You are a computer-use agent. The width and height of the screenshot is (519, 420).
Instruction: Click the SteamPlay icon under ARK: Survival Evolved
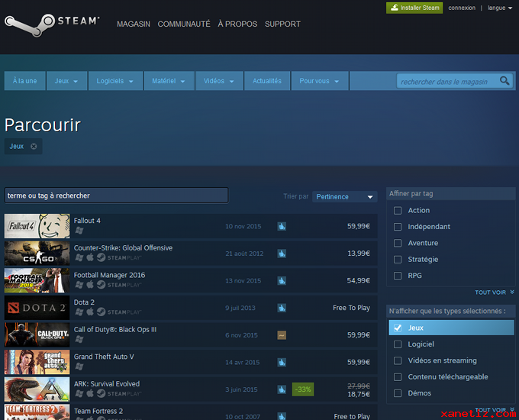pos(101,393)
